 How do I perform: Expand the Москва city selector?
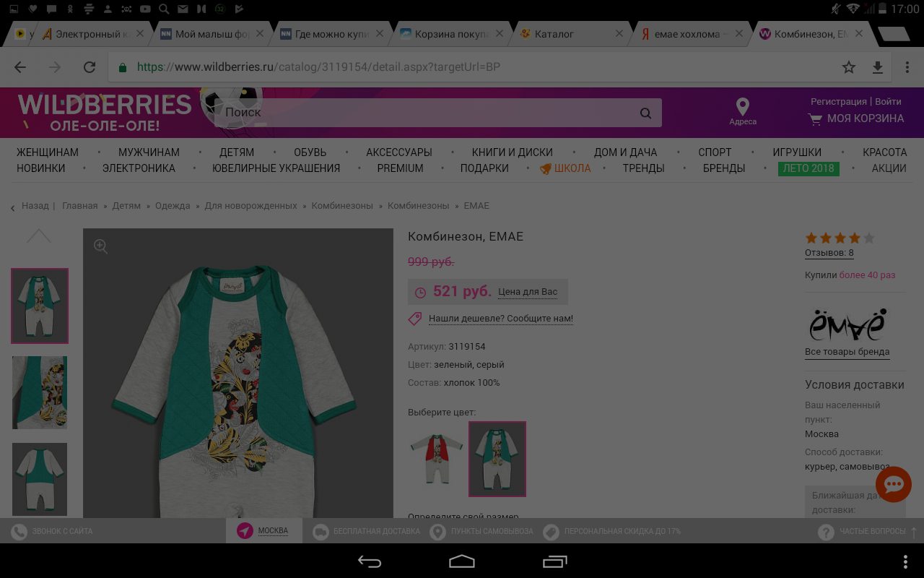tap(264, 531)
